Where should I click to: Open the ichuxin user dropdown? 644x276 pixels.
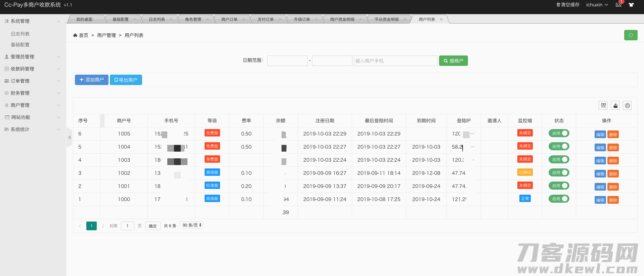coord(597,5)
